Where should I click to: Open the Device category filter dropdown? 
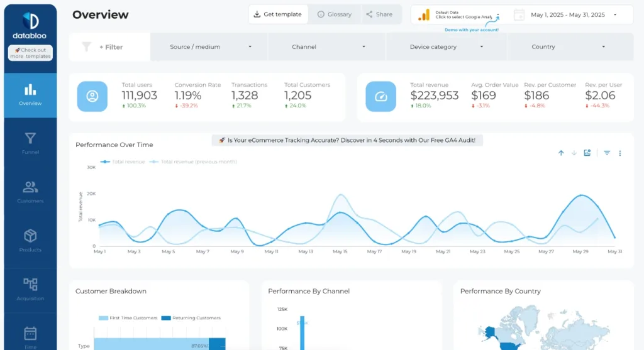coord(447,47)
